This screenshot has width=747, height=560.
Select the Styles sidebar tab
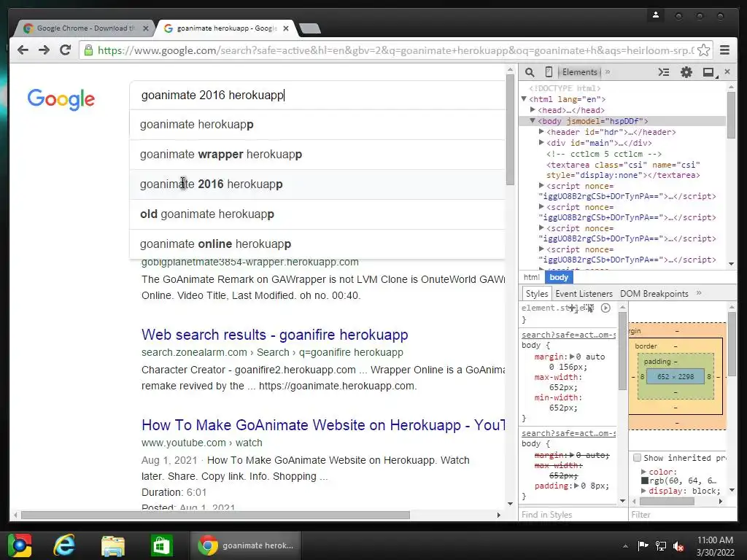click(x=537, y=293)
